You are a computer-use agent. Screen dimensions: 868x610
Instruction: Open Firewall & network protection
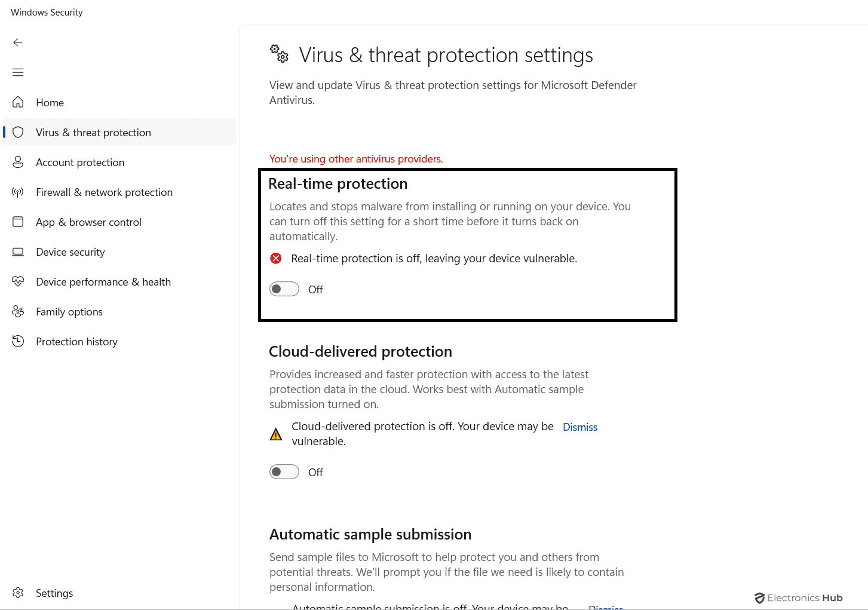(104, 192)
